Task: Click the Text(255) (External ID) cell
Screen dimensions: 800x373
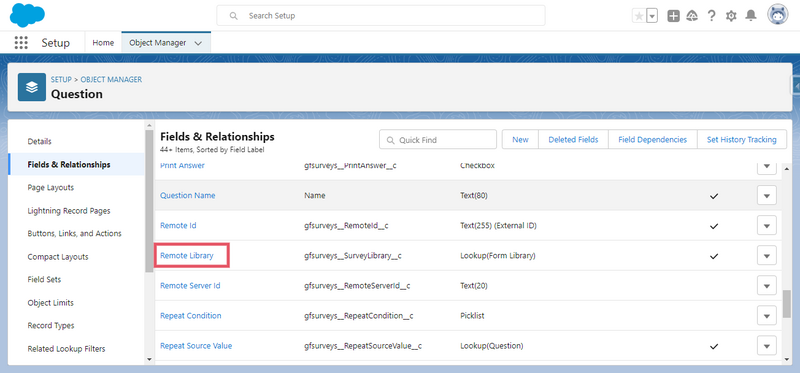Action: click(x=498, y=226)
